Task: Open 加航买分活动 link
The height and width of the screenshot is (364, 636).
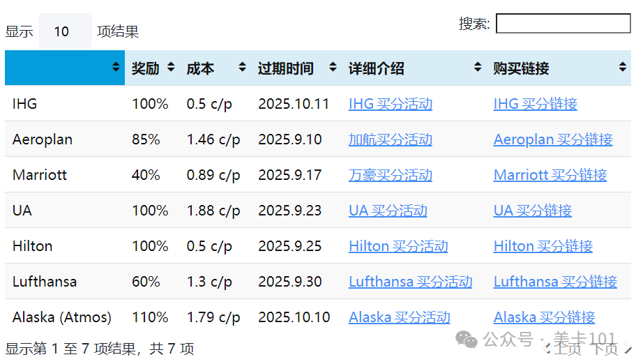Action: pos(391,139)
